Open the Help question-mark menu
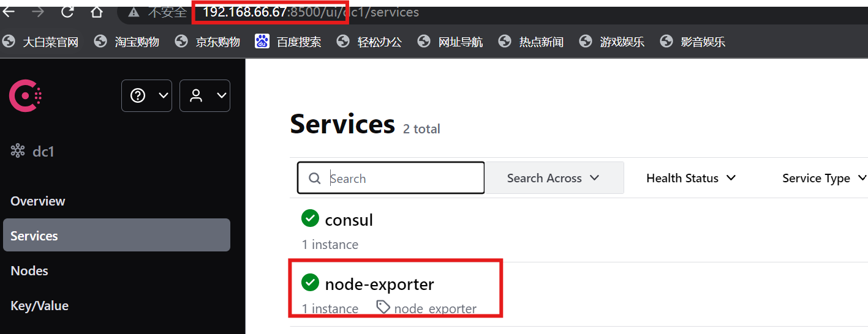Image resolution: width=868 pixels, height=334 pixels. [146, 95]
